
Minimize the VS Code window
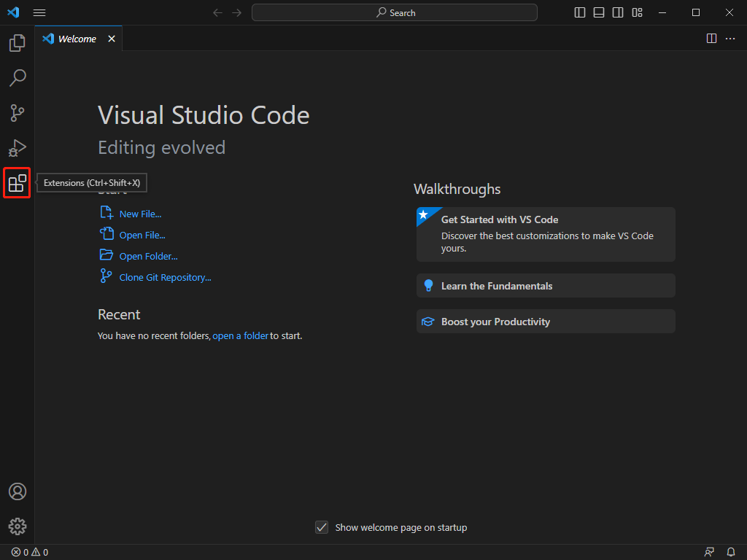point(662,13)
